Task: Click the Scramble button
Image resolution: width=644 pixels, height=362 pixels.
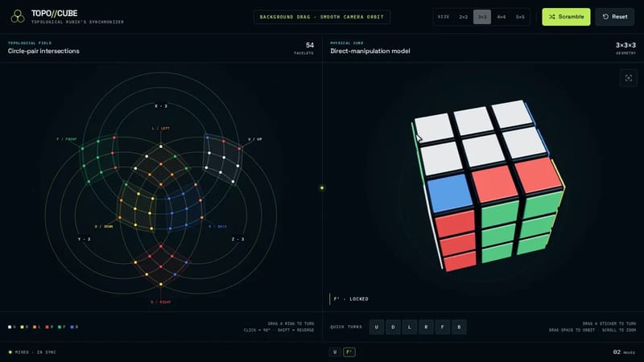Action: pyautogui.click(x=566, y=17)
